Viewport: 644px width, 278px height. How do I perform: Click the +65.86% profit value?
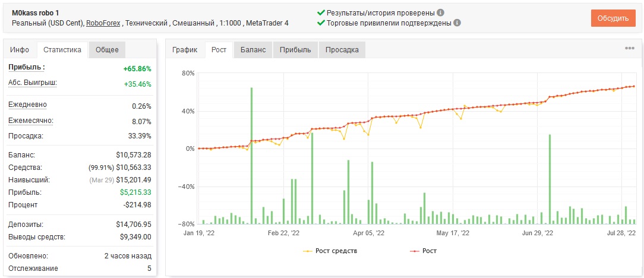137,68
